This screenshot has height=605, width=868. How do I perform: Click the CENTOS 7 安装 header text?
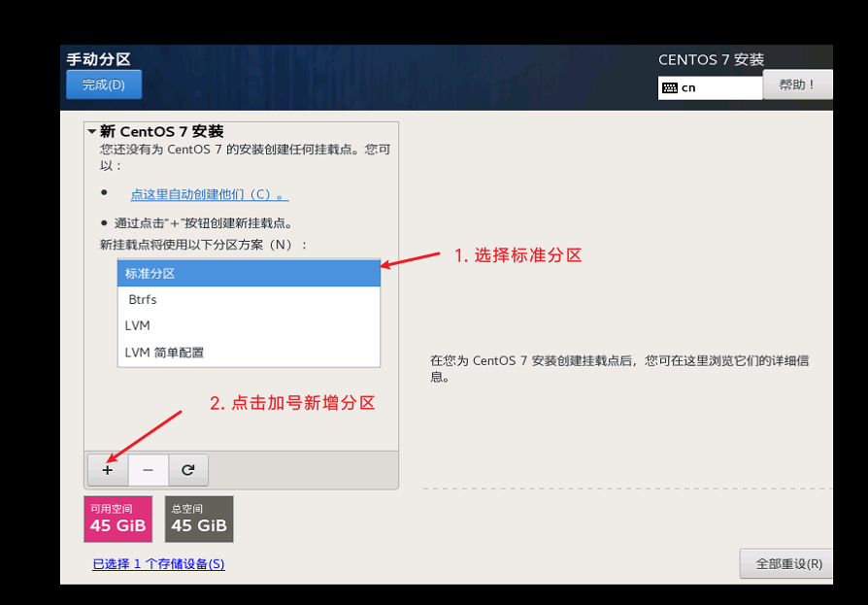pyautogui.click(x=712, y=60)
